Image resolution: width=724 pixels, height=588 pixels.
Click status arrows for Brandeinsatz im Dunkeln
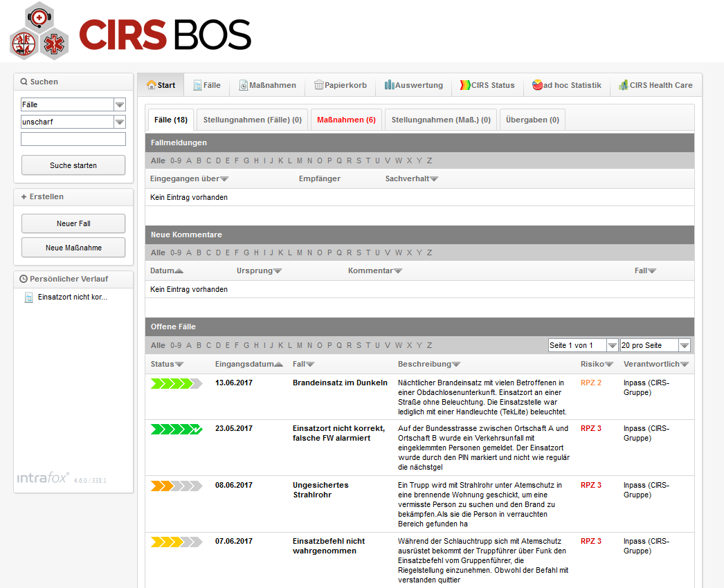tap(177, 383)
